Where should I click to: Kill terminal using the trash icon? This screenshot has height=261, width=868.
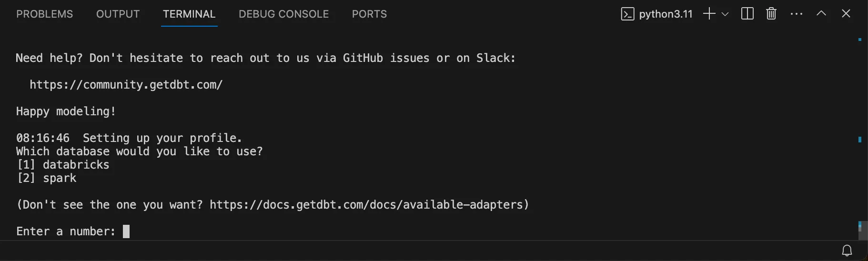pyautogui.click(x=771, y=14)
